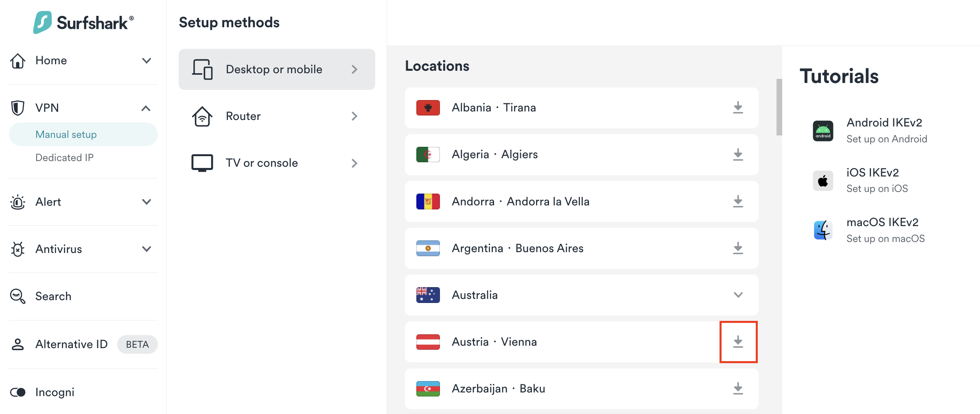Viewport: 980px width, 414px height.
Task: Choose the TV or console setup method
Action: click(276, 163)
